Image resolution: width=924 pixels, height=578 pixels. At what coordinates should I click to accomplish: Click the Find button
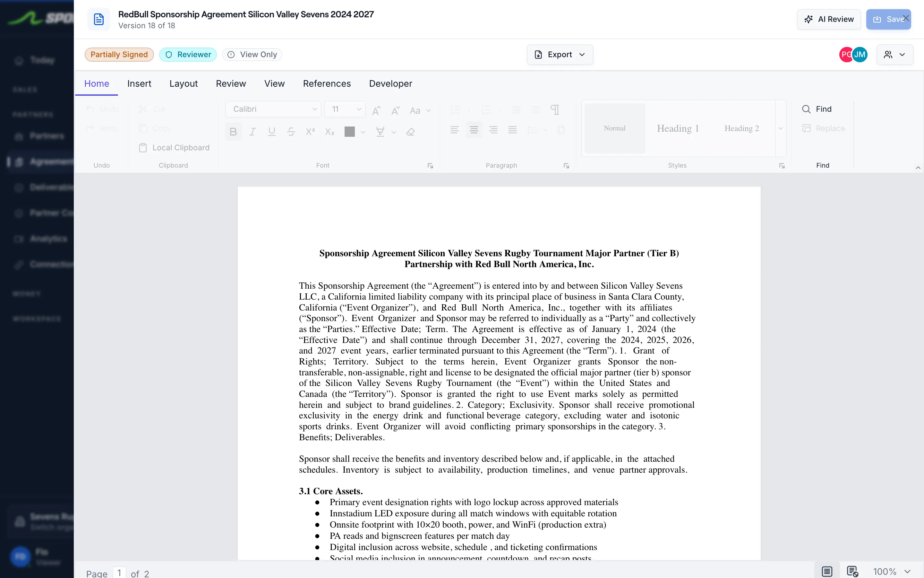tap(817, 109)
